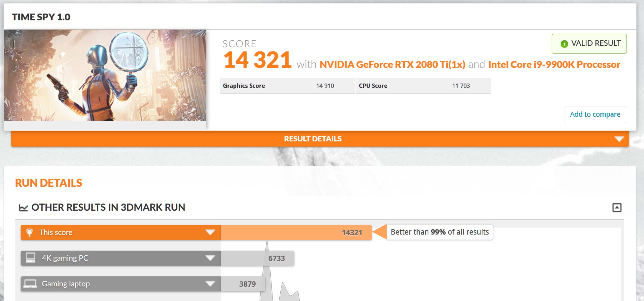Click the chart icon next to Other Results heading
Viewport: 644px width, 301px height.
pyautogui.click(x=24, y=208)
